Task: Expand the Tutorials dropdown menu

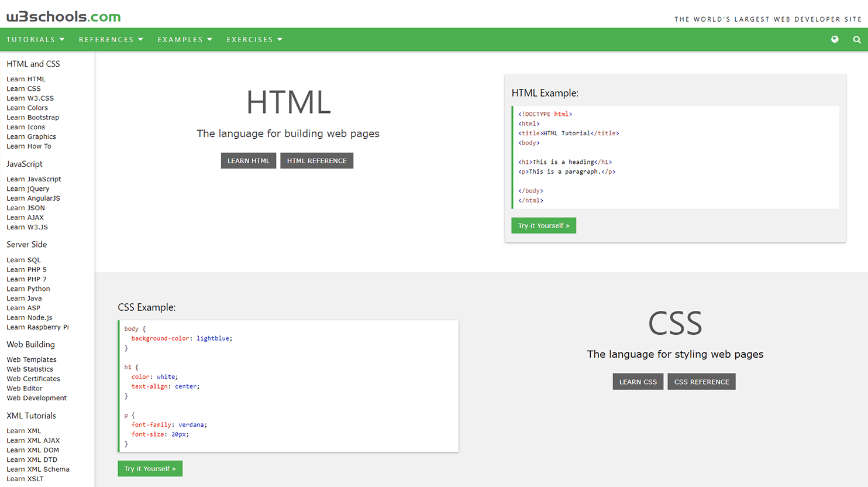Action: [x=36, y=40]
